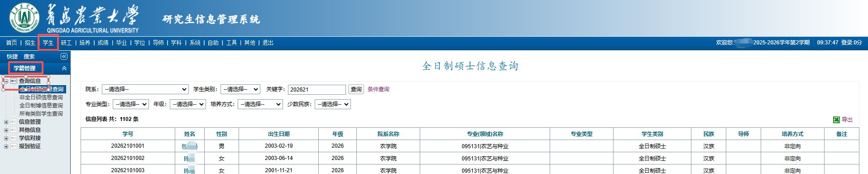The width and height of the screenshot is (868, 174).
Task: Open the 学位 menu
Action: (140, 43)
